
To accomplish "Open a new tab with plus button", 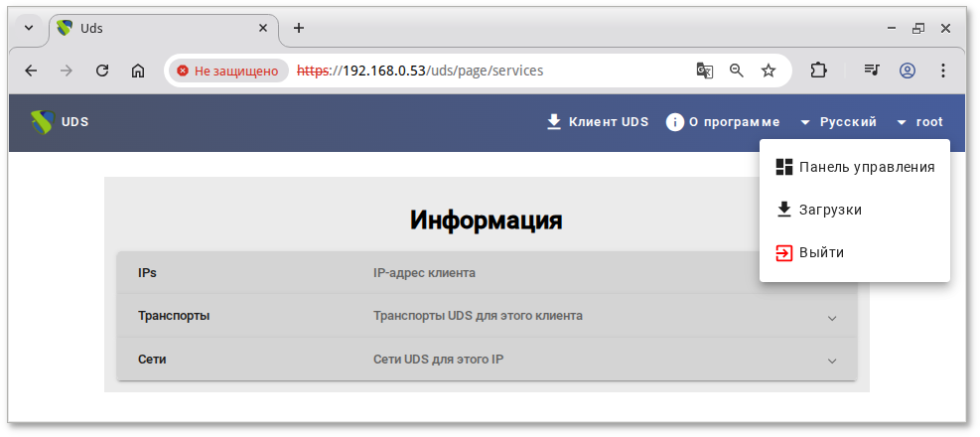I will pyautogui.click(x=299, y=28).
